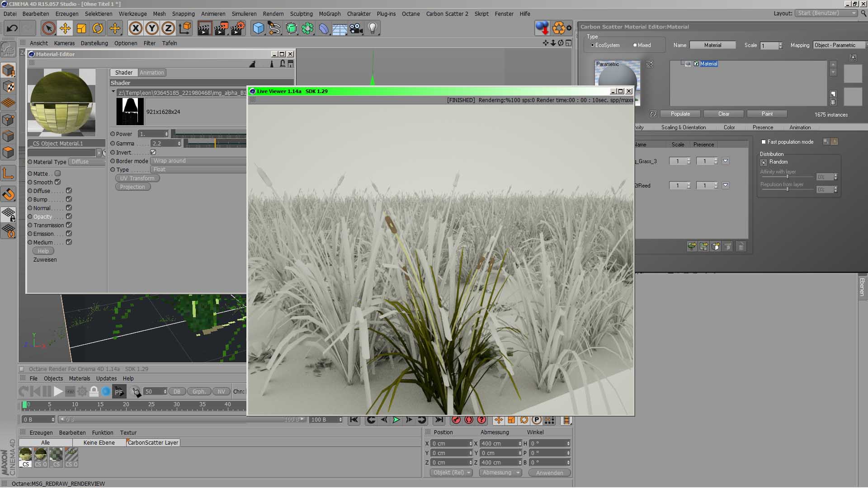The width and height of the screenshot is (868, 488).
Task: Click the image texture thumbnail preview
Action: (x=130, y=112)
